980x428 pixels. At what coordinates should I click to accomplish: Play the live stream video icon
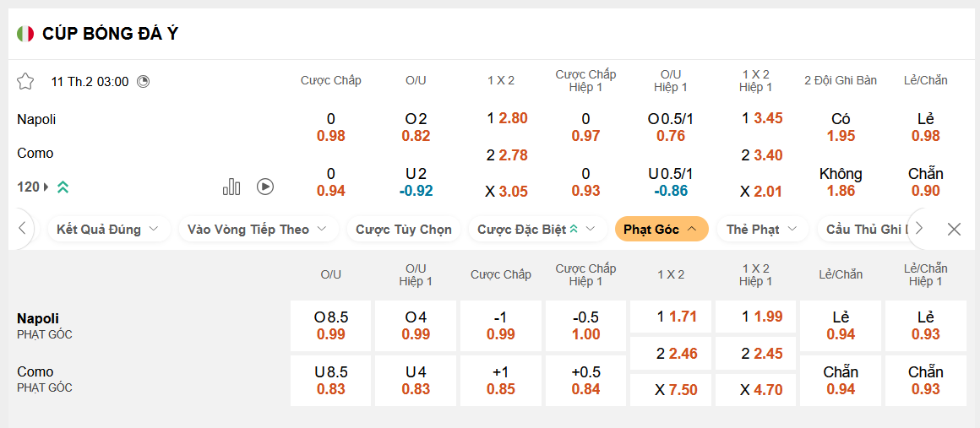coord(265,187)
